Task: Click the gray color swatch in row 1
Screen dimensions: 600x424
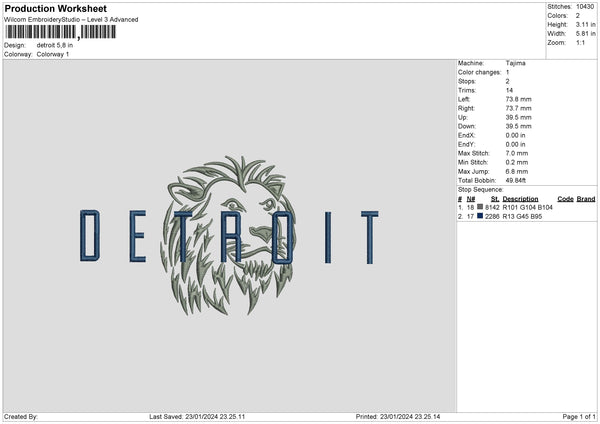Action: click(480, 207)
